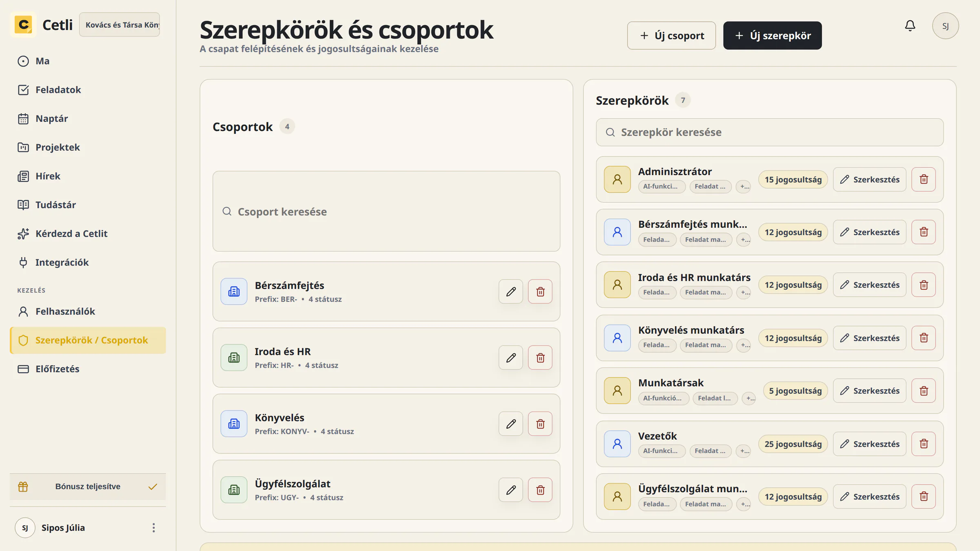Delete the Munkatársak role
The width and height of the screenshot is (980, 551).
click(x=924, y=391)
